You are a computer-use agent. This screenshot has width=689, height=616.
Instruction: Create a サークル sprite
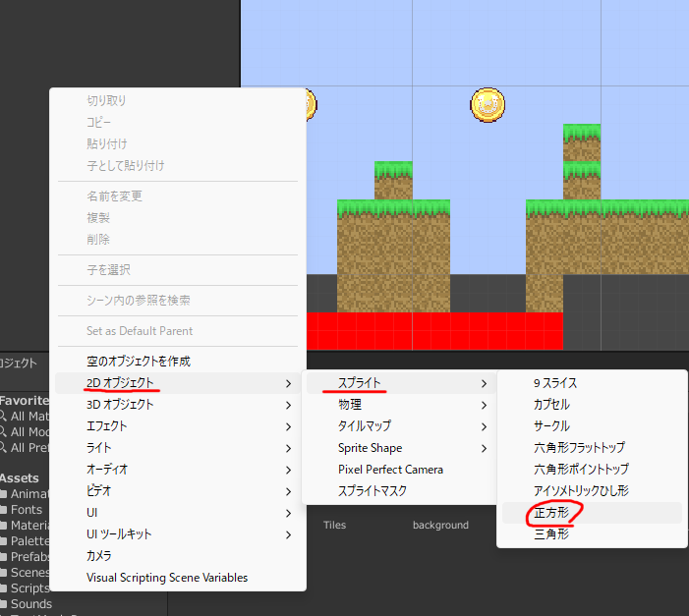(592, 426)
